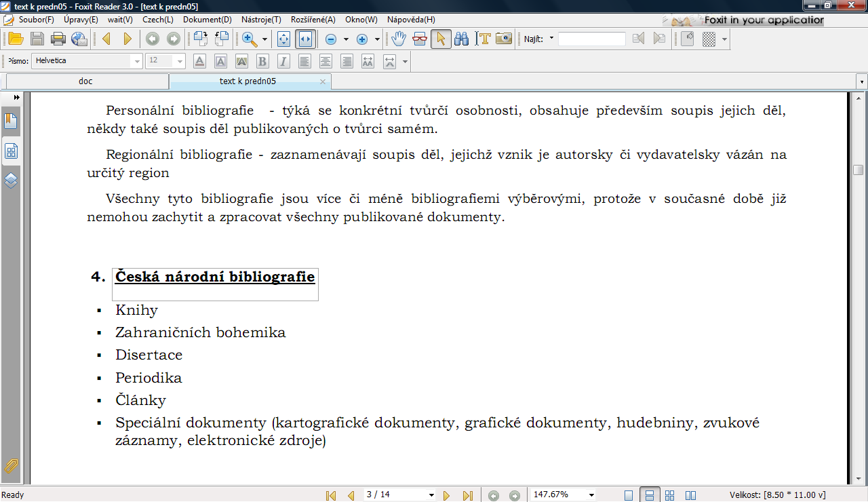Click the text background fill icon
Viewport: 868px width, 502px height.
(x=241, y=61)
